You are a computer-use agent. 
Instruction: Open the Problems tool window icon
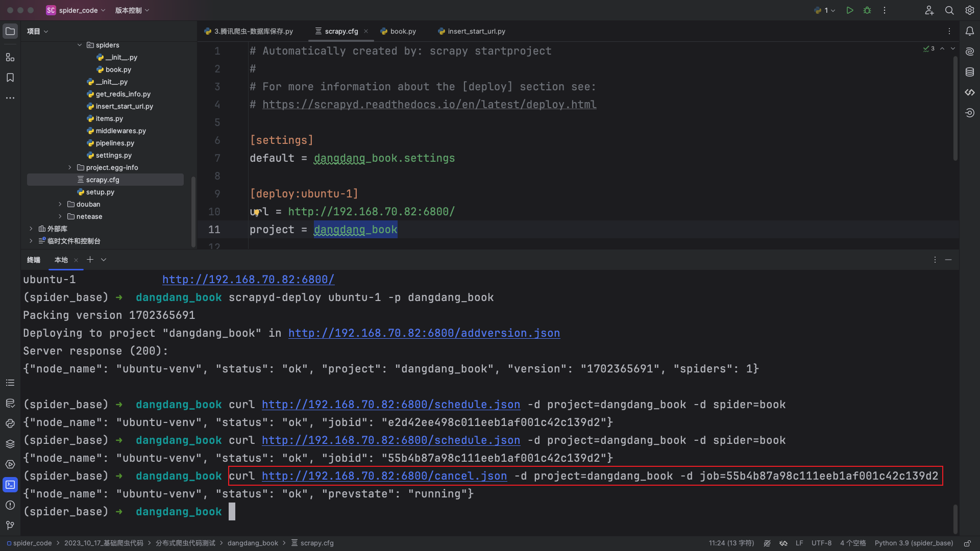pos(10,505)
